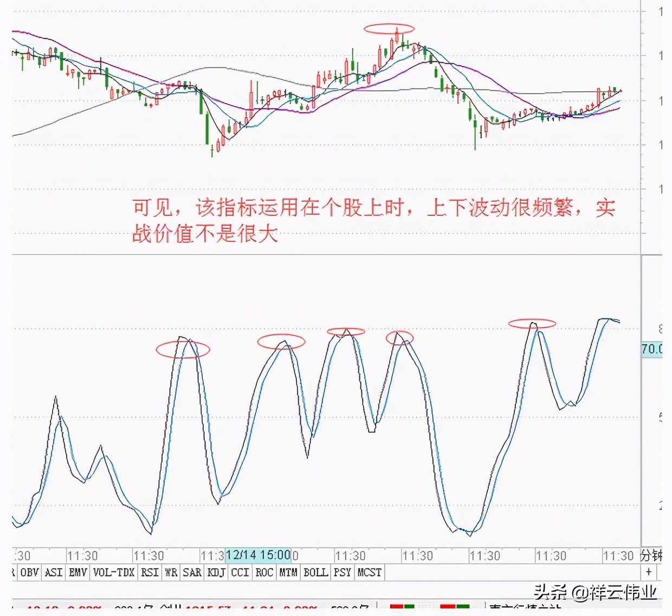Select the OBV indicator
This screenshot has height=616, width=672.
pos(29,572)
